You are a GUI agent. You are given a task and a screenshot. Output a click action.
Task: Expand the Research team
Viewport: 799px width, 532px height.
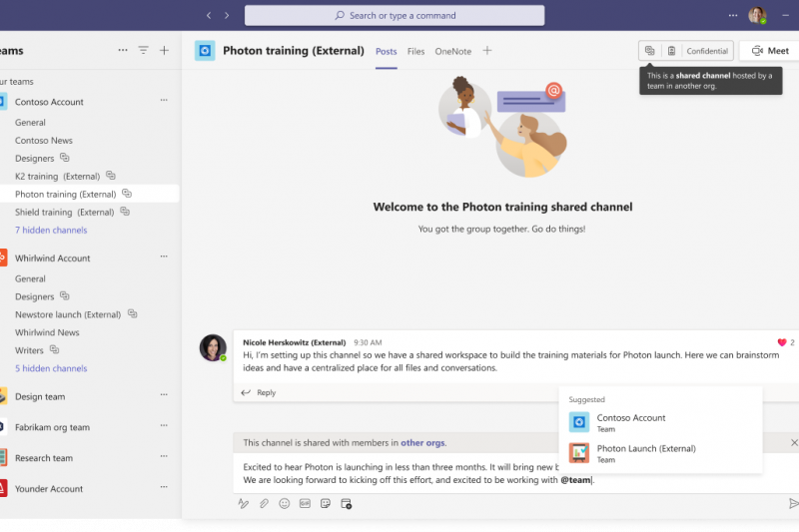(x=44, y=458)
